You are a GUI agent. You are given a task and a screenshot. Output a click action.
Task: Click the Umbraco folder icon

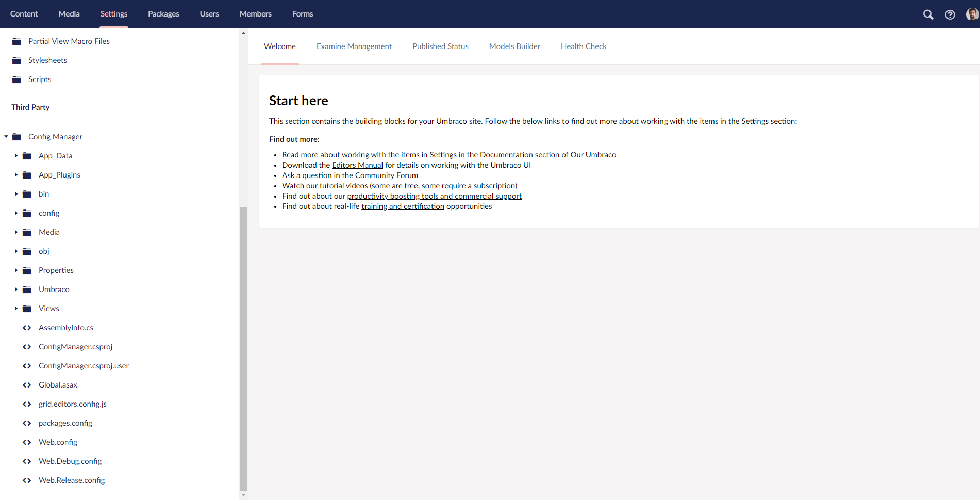27,289
